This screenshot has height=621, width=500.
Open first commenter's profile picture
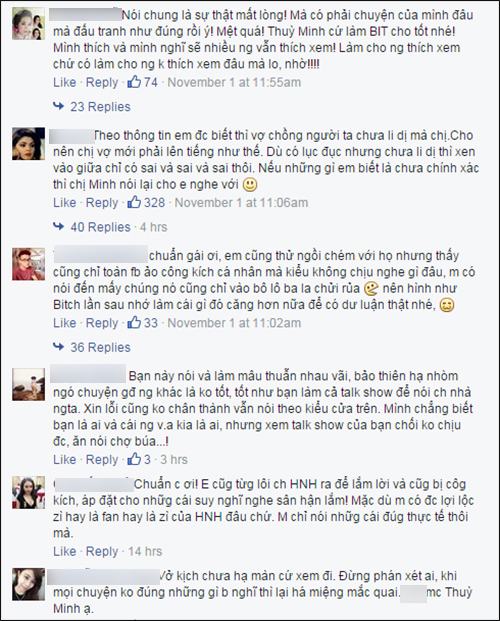[x=29, y=23]
